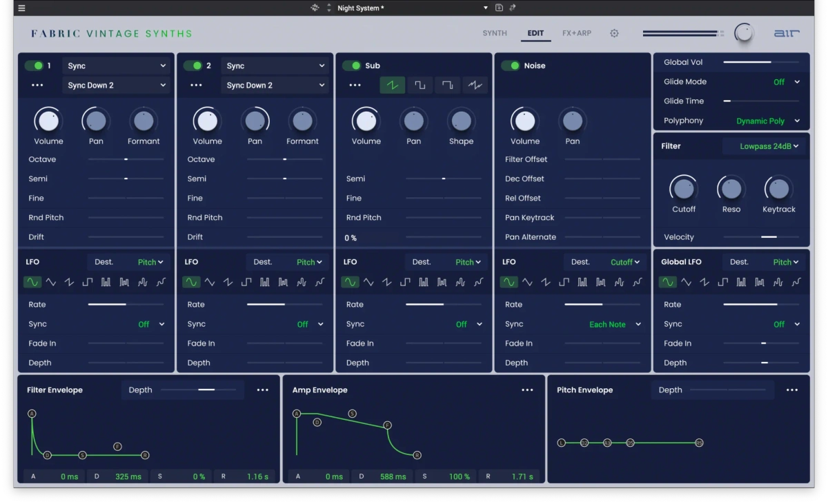Open oscillator 2 three-dot options menu

196,85
